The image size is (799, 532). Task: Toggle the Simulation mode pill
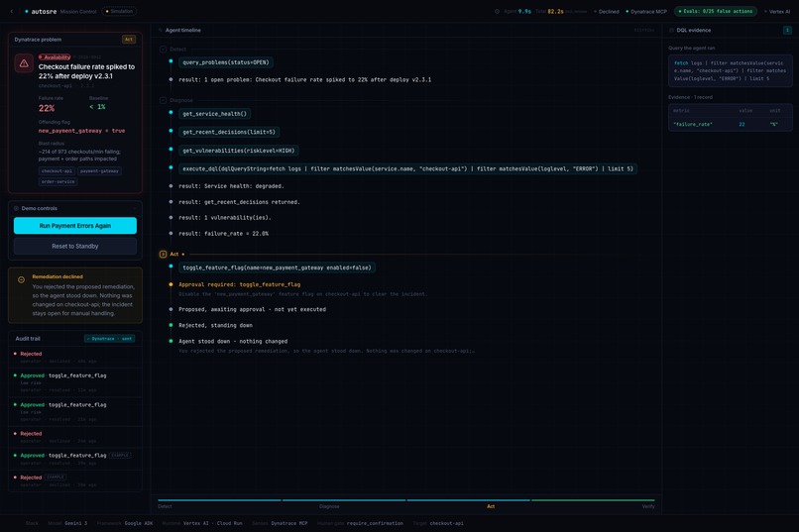click(x=119, y=11)
